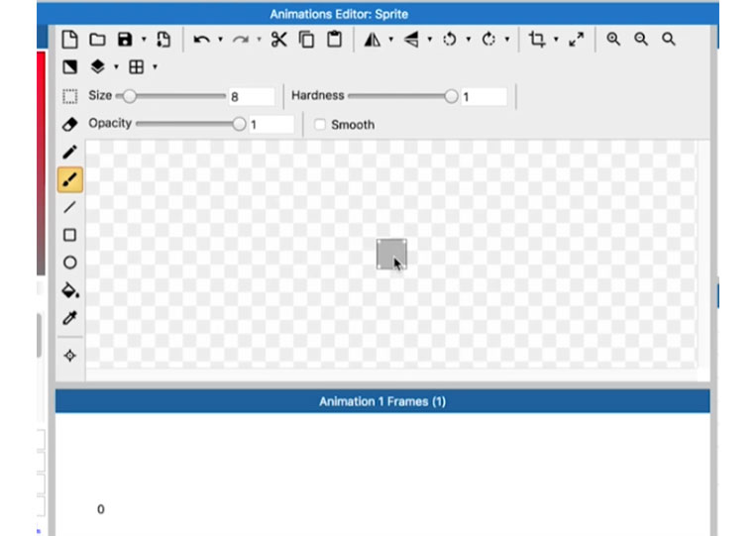Open a file with folder icon
Screen dimensions: 756x536
click(x=97, y=39)
